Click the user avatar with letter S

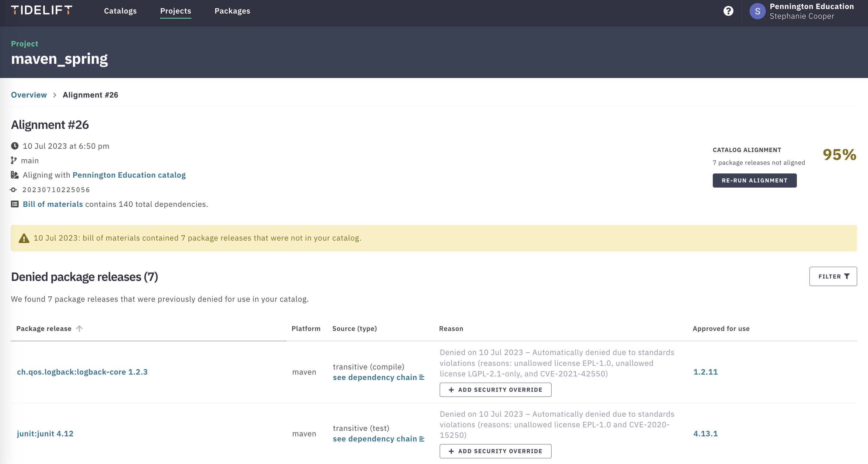757,11
